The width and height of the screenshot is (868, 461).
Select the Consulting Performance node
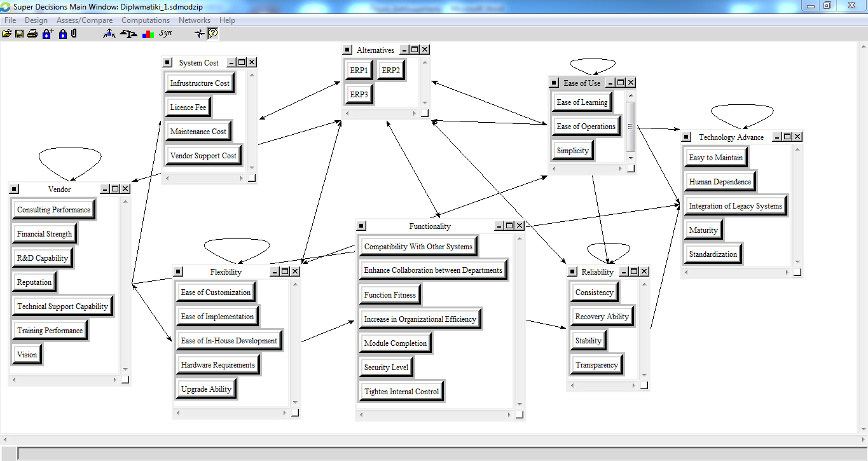coord(54,210)
